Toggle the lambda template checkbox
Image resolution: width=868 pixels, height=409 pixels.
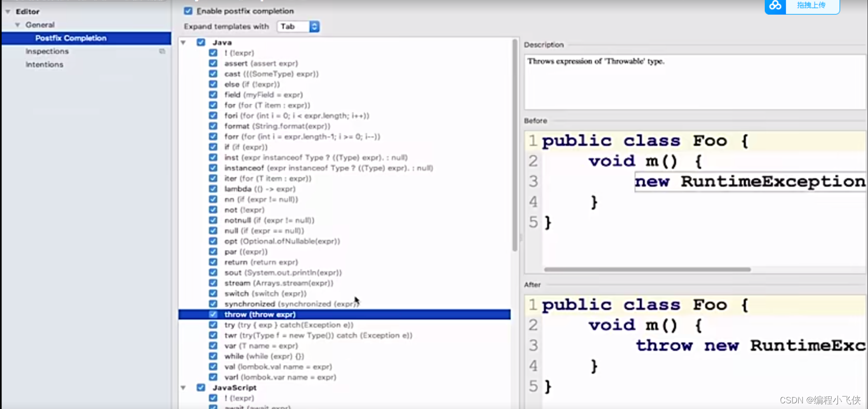(213, 189)
